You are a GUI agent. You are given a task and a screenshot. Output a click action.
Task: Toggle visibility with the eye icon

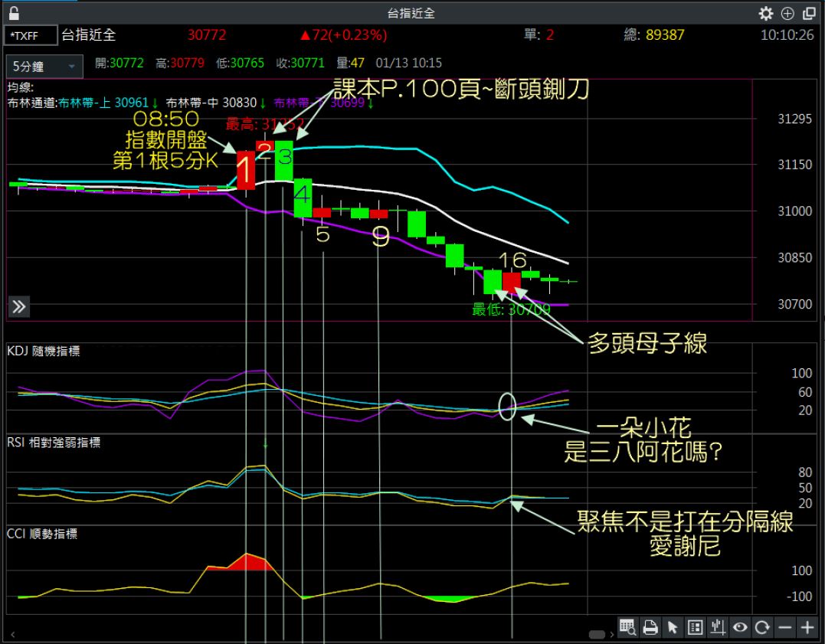pyautogui.click(x=740, y=628)
